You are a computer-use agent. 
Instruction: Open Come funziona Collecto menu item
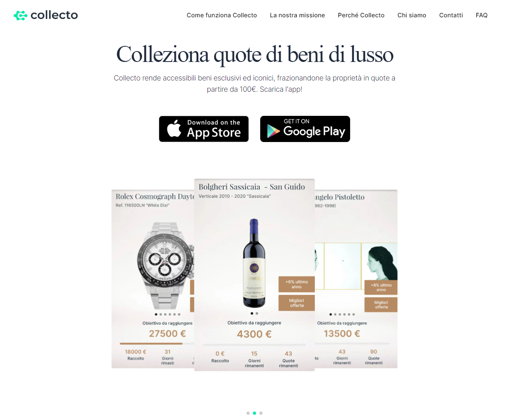[x=222, y=15]
